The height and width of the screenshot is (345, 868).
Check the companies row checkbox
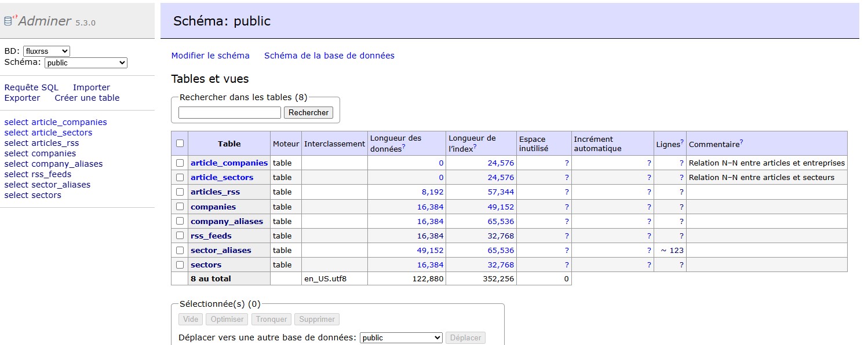[180, 207]
